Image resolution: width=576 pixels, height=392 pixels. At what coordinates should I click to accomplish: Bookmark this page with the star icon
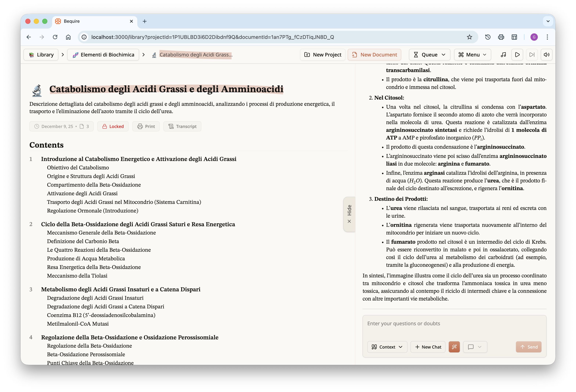(469, 37)
